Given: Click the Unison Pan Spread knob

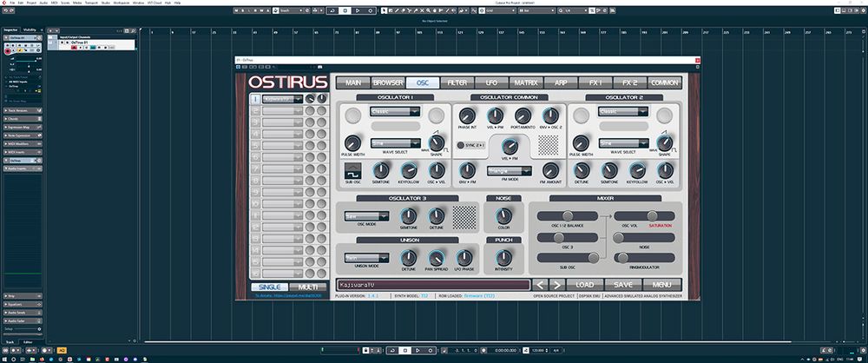Looking at the screenshot, I should tap(437, 258).
